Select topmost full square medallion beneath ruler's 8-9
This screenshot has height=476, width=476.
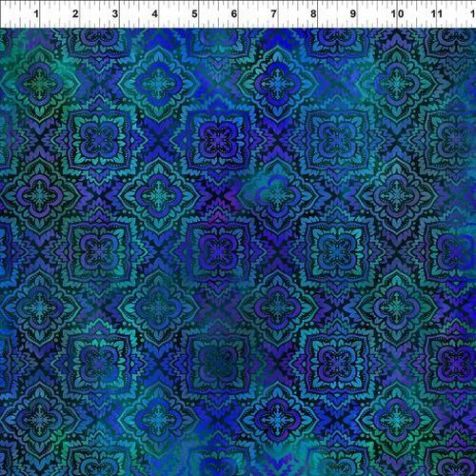pyautogui.click(x=337, y=139)
